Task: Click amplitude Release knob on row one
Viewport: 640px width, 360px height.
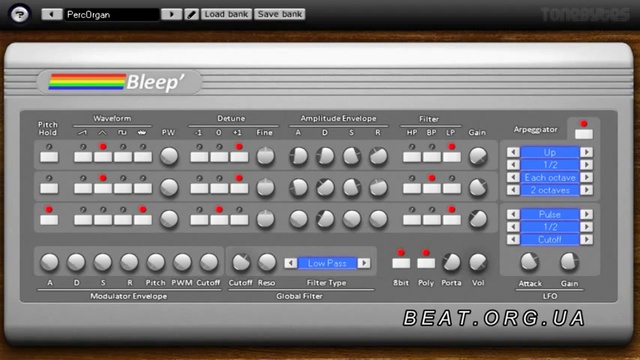Action: (378, 156)
